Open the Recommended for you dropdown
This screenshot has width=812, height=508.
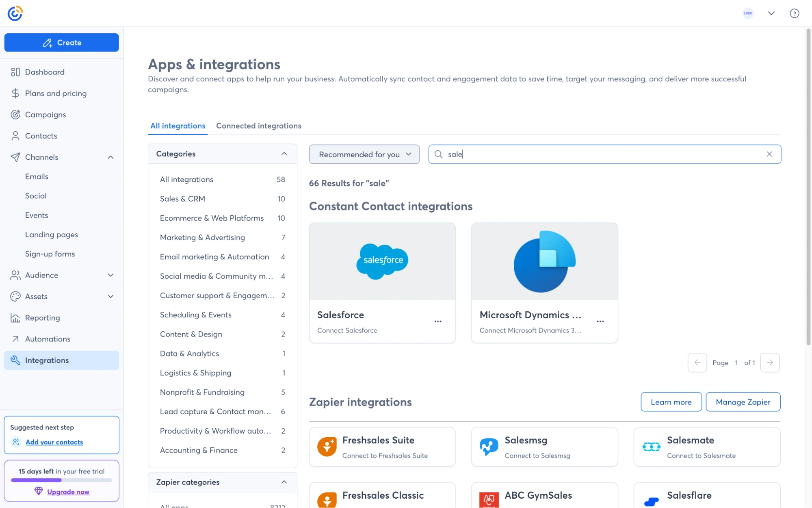tap(364, 154)
